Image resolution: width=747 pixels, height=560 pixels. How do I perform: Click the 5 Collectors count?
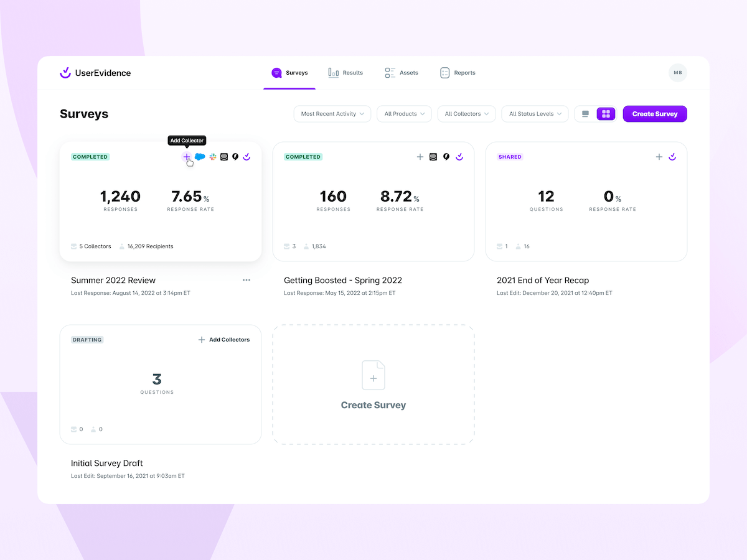tap(91, 246)
